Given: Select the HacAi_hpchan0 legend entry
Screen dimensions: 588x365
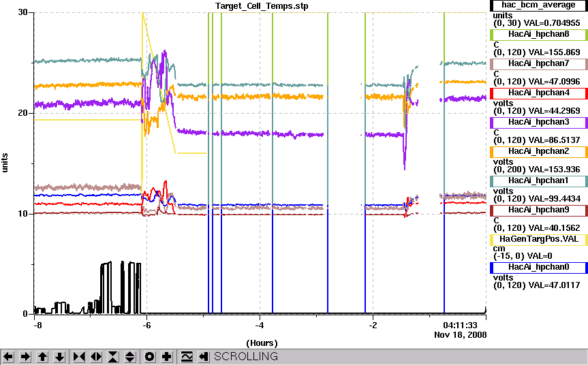Looking at the screenshot, I should [538, 267].
